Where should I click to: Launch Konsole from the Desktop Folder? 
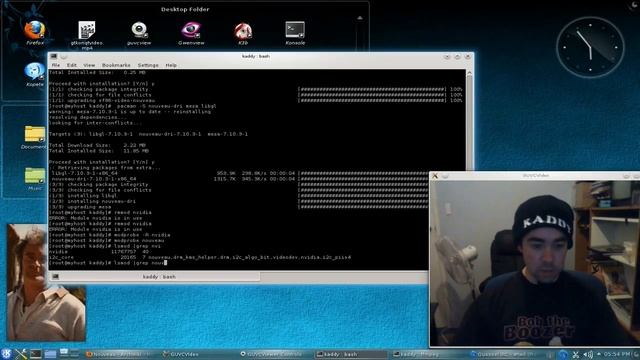coord(295,32)
